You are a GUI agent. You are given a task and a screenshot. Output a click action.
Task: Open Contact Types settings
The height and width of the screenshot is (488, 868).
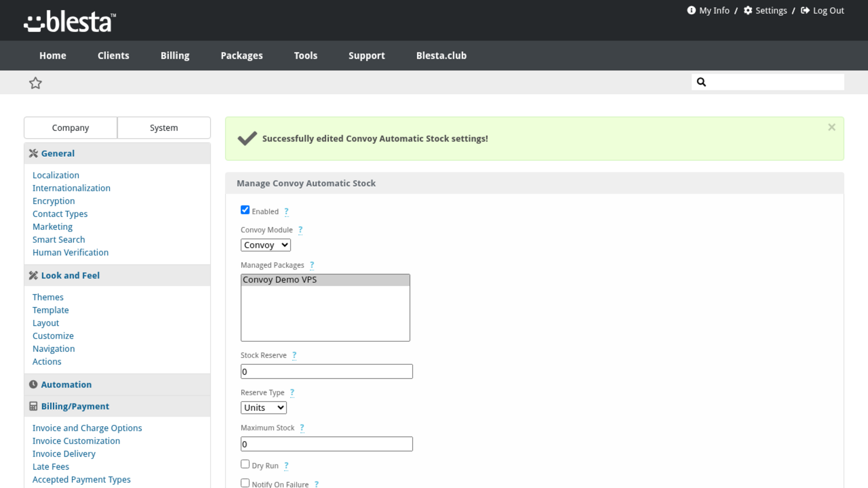pos(60,214)
